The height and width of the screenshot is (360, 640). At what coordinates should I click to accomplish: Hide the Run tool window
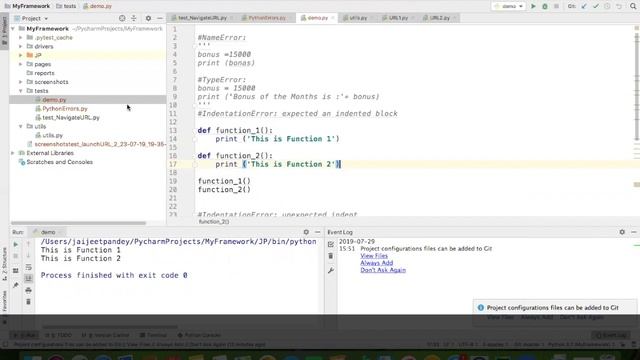click(318, 232)
